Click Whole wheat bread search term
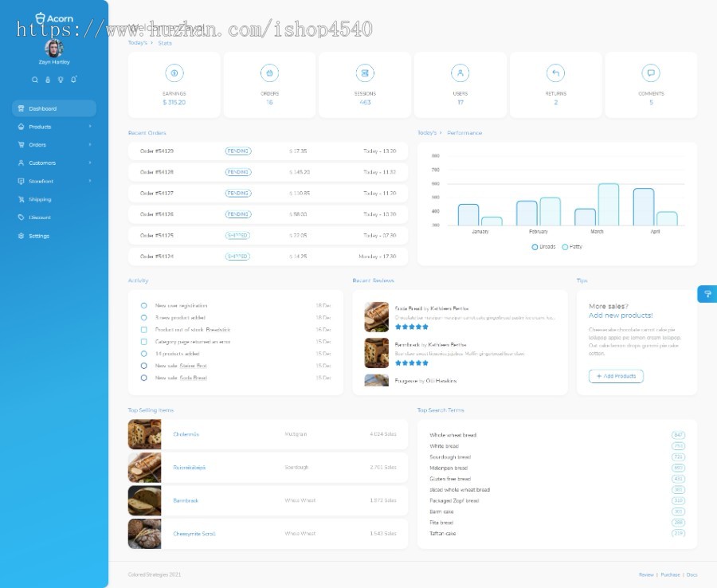717x588 pixels. tap(453, 435)
